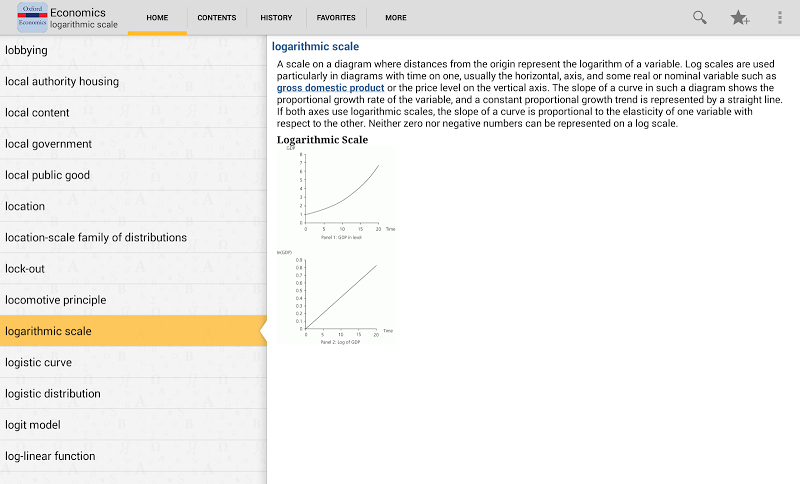
Task: Select the logistic curve entry
Action: (38, 362)
